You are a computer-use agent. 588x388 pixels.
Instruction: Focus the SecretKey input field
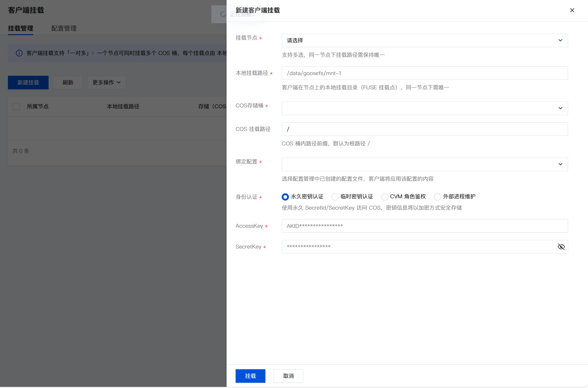click(x=425, y=247)
